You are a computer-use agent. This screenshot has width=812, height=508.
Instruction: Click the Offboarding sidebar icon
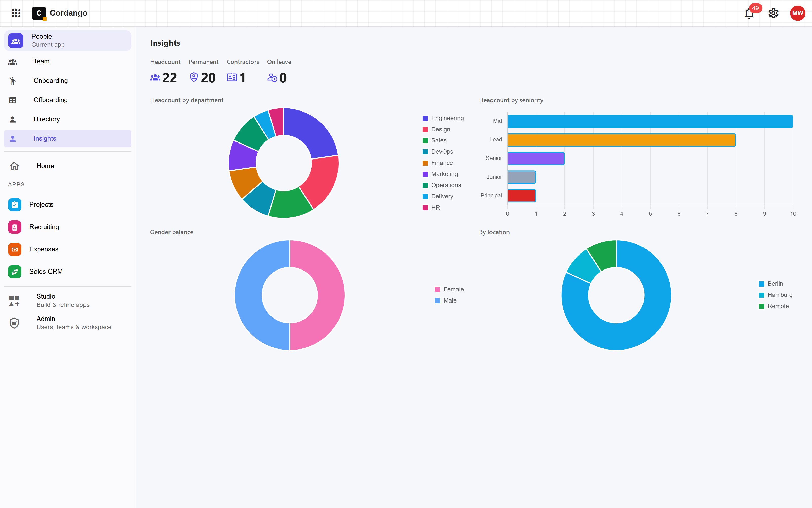click(x=13, y=100)
